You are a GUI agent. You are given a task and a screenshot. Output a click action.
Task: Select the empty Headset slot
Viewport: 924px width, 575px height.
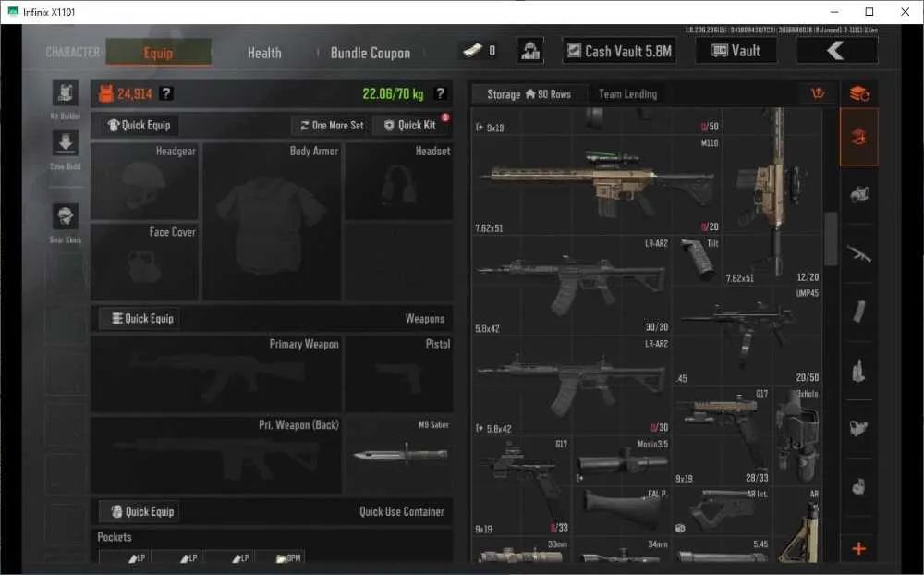399,181
